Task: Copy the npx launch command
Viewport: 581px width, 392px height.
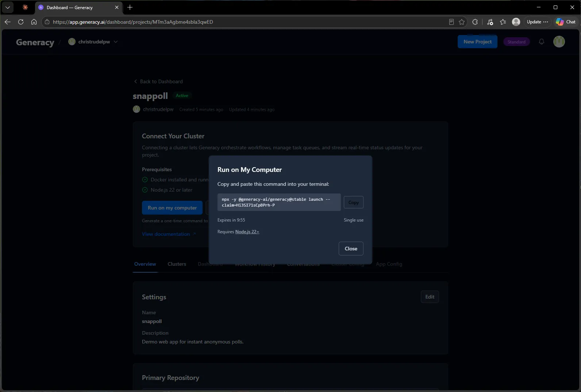Action: (353, 202)
